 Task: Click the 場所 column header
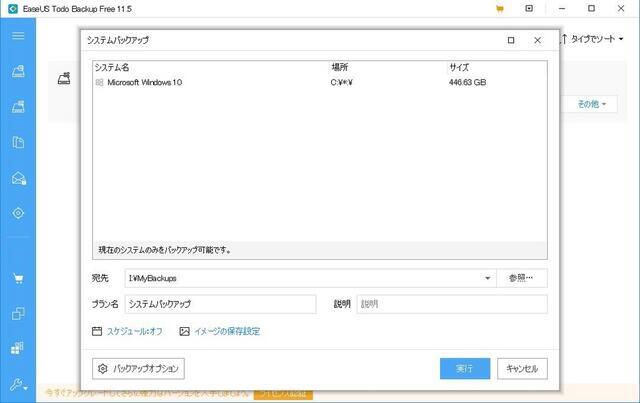(339, 67)
